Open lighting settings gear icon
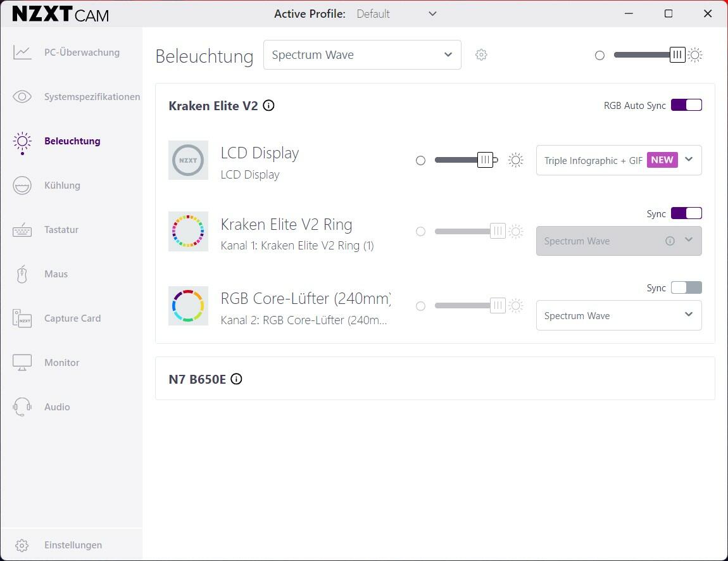728x561 pixels. (481, 55)
